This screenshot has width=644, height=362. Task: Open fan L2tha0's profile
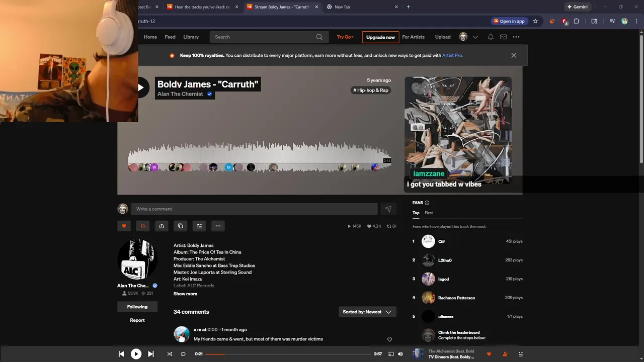[445, 260]
